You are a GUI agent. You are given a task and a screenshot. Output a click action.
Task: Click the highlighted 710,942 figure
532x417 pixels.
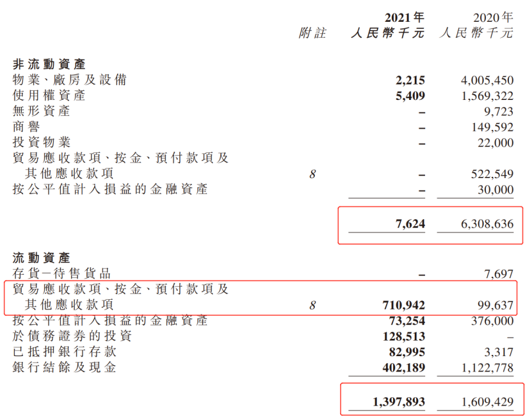[x=401, y=306]
